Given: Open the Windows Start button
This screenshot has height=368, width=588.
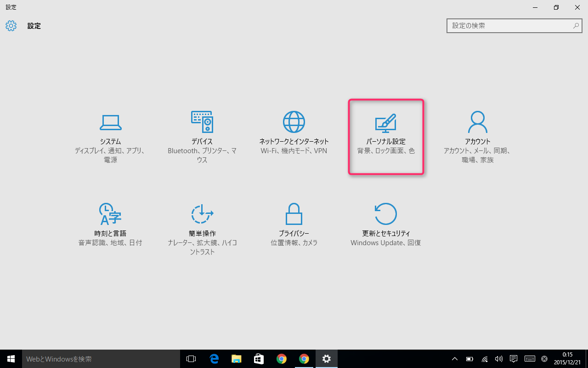Looking at the screenshot, I should [x=11, y=359].
